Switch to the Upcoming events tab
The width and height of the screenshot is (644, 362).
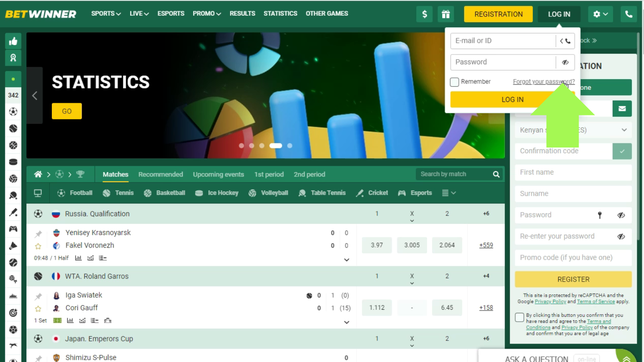coord(218,174)
